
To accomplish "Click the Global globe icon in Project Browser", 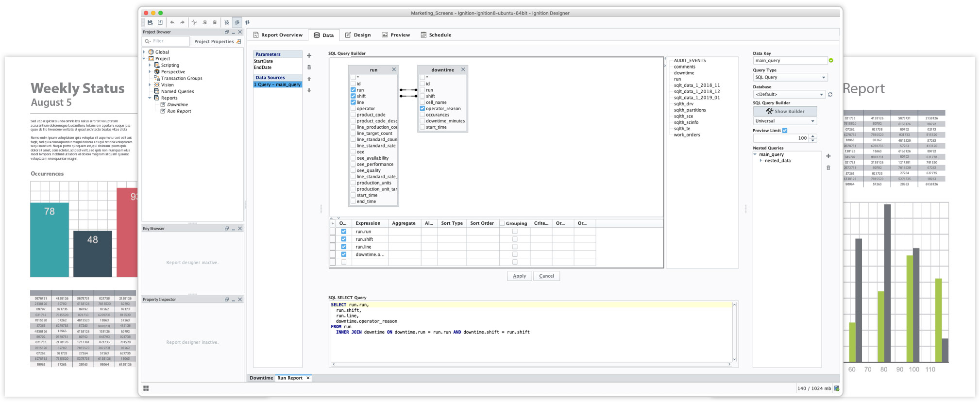I will point(151,52).
